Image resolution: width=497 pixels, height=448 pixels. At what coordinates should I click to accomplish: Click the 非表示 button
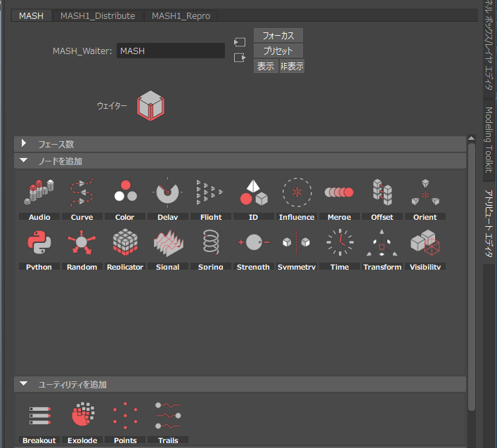pos(292,66)
